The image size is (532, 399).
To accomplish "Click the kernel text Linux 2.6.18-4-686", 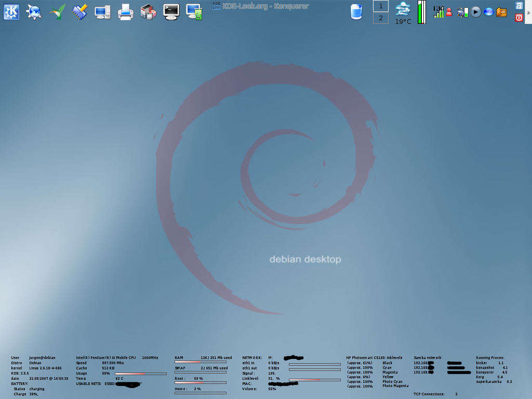I will pyautogui.click(x=46, y=368).
